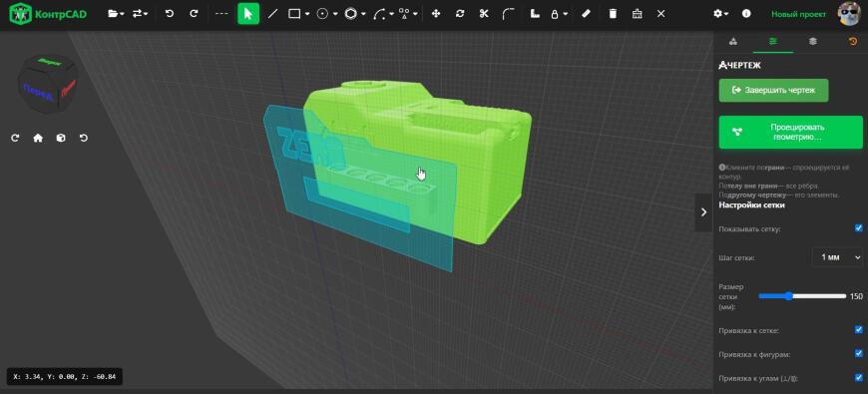
Task: Click the icon between trash and X
Action: [637, 14]
